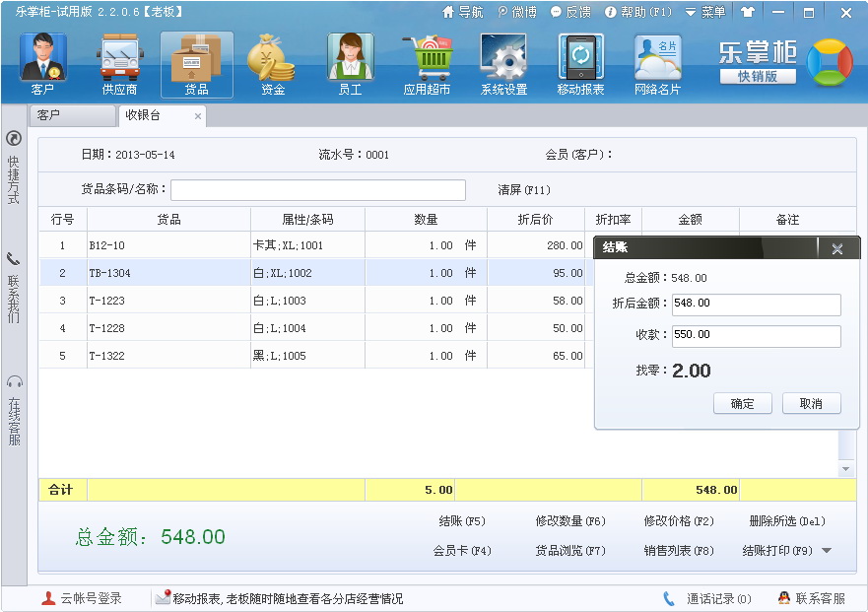Close the 结账 dialog
Viewport: 868px width, 612px height.
click(x=837, y=248)
